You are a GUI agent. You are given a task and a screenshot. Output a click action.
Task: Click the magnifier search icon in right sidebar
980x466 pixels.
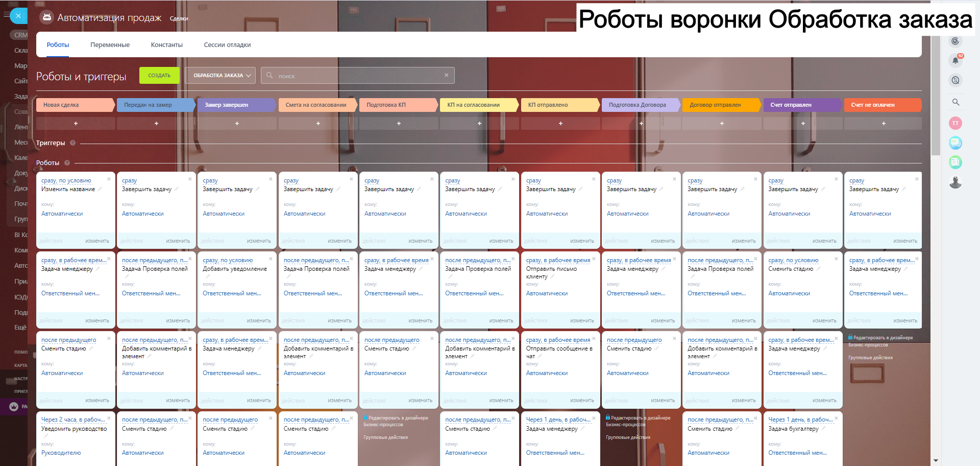tap(955, 102)
